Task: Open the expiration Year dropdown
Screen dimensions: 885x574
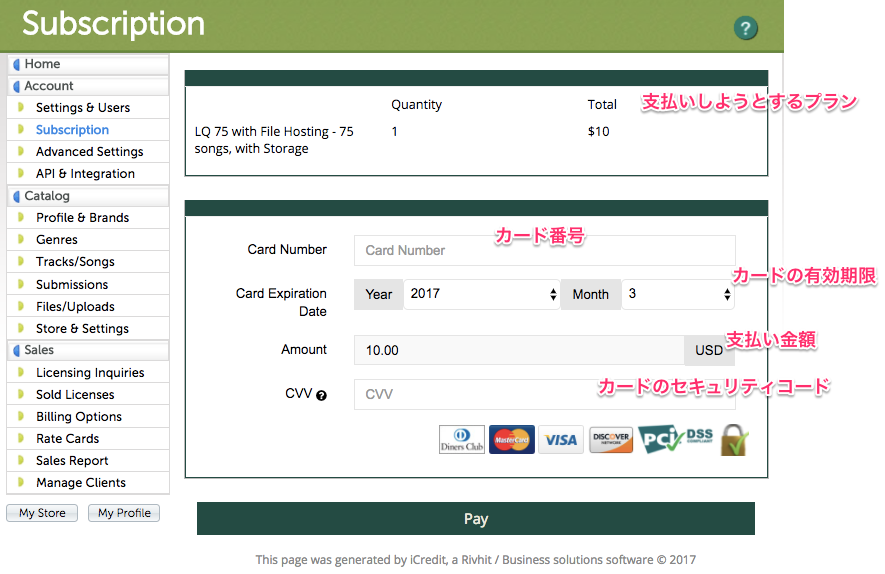Action: 482,295
